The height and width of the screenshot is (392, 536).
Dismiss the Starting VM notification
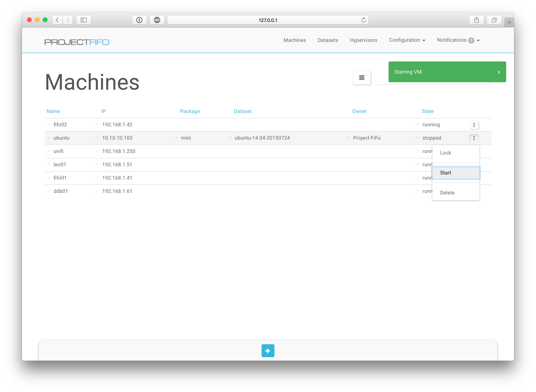coord(499,72)
